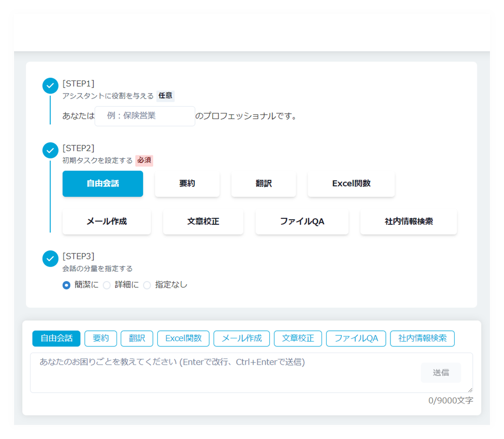Click the 0/9000文字 character counter
Screen dimensions: 504x439
pos(451,401)
